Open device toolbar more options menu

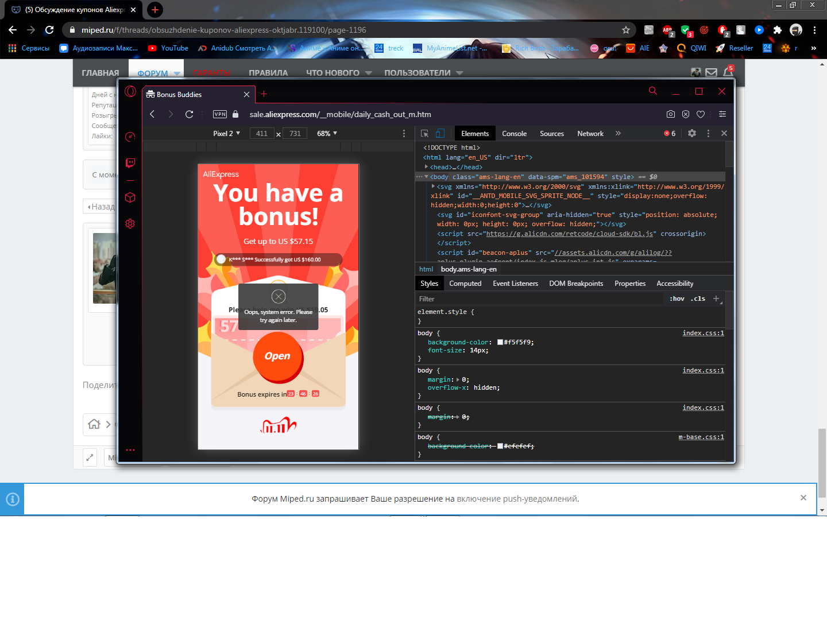(404, 133)
